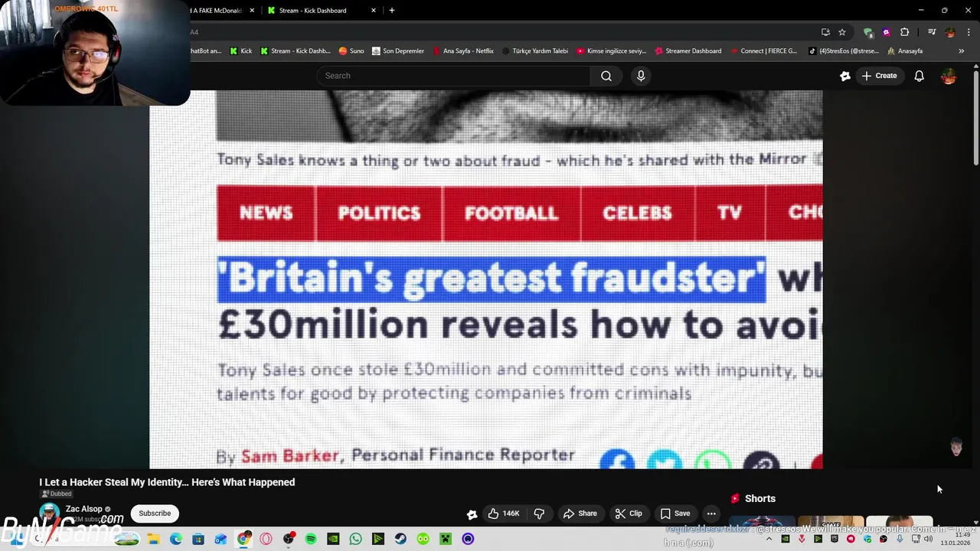The width and height of the screenshot is (980, 551).
Task: Switch to Stream - Kick Dashboard tab
Action: tap(312, 11)
